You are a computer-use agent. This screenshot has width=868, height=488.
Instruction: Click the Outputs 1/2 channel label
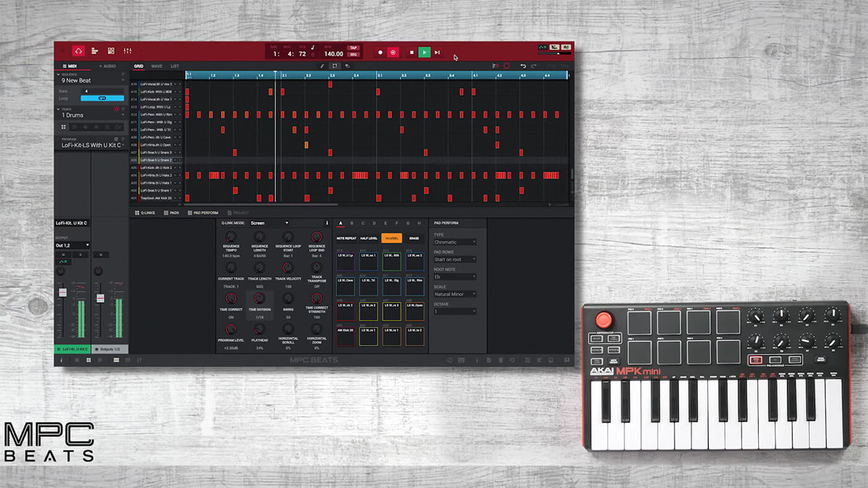click(110, 349)
